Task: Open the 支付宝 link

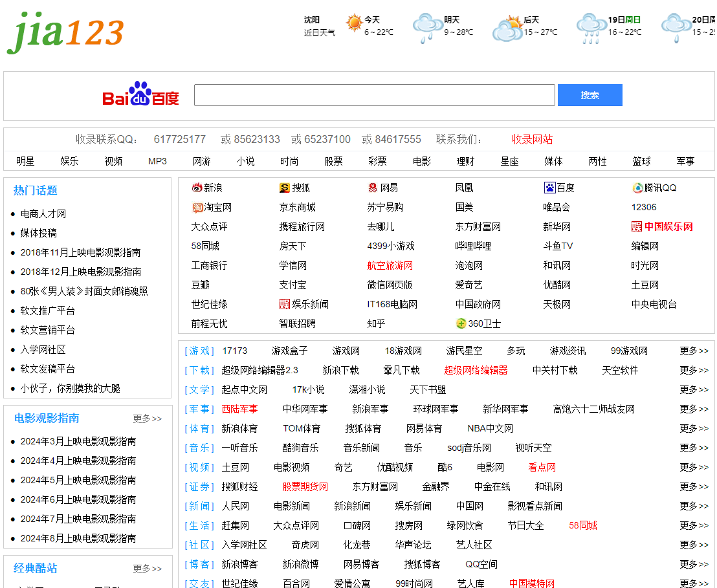Action: coord(293,285)
